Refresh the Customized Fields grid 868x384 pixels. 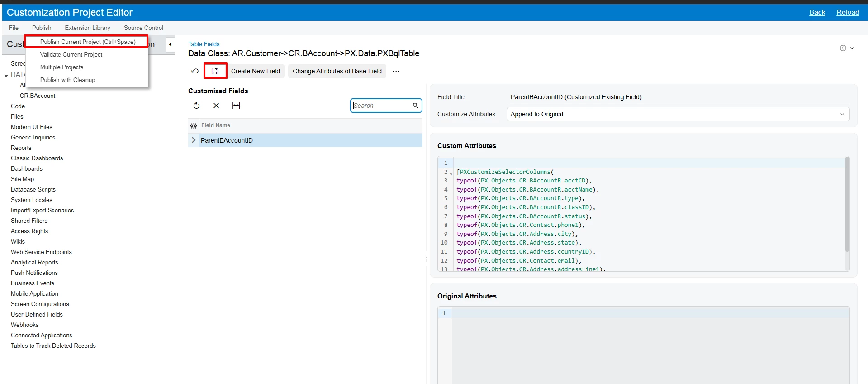196,106
